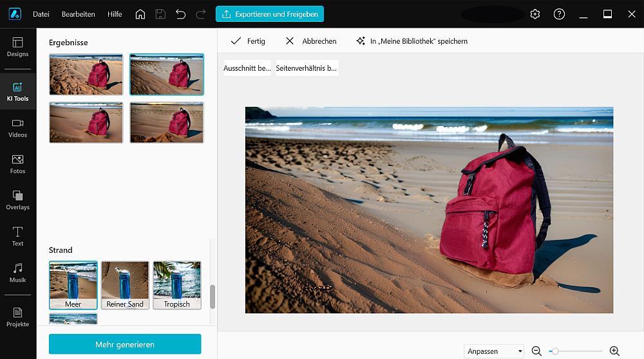
Task: Open the Text sidebar panel
Action: [x=17, y=236]
